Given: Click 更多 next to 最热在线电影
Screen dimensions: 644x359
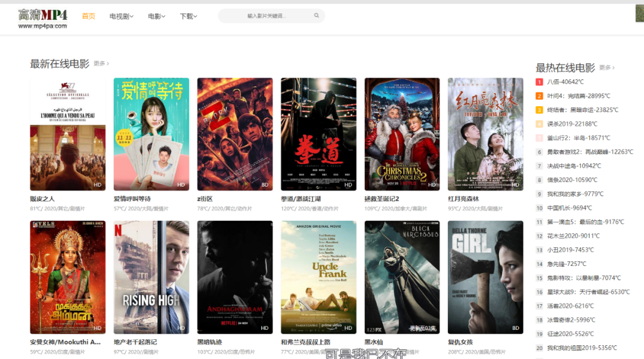Looking at the screenshot, I should coord(606,68).
